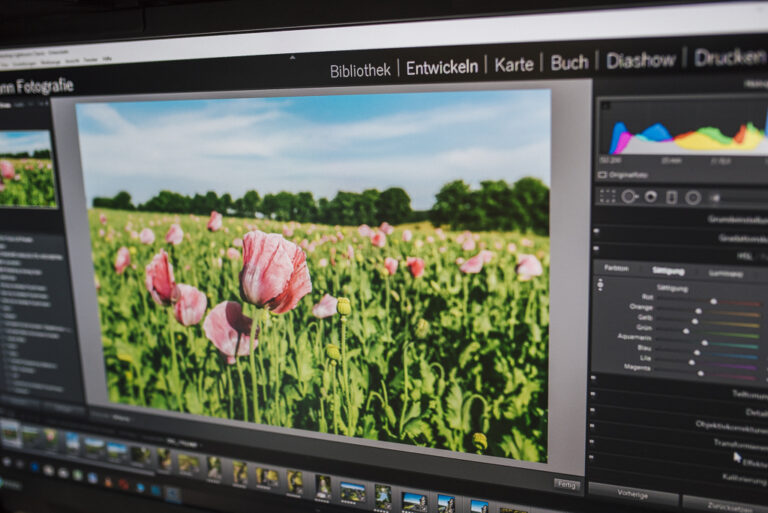Viewport: 768px width, 513px height.
Task: Expand the Effekte panel header
Action: pos(755,462)
